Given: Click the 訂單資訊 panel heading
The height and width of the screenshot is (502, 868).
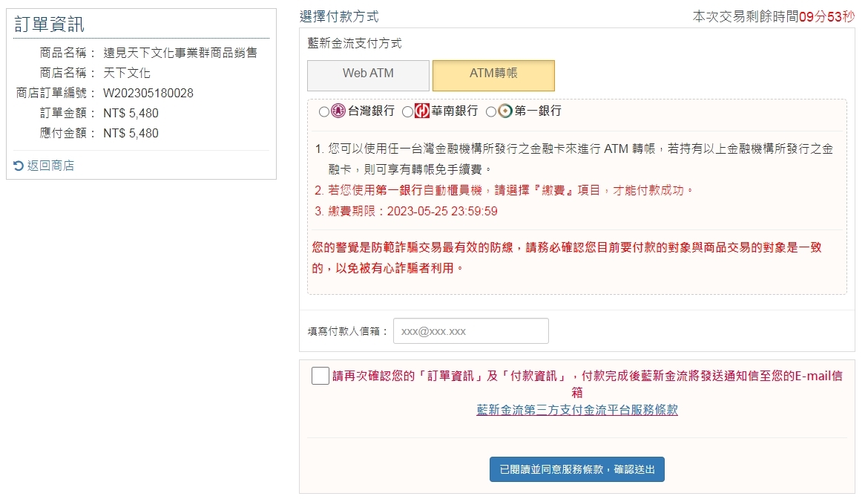Looking at the screenshot, I should point(50,25).
